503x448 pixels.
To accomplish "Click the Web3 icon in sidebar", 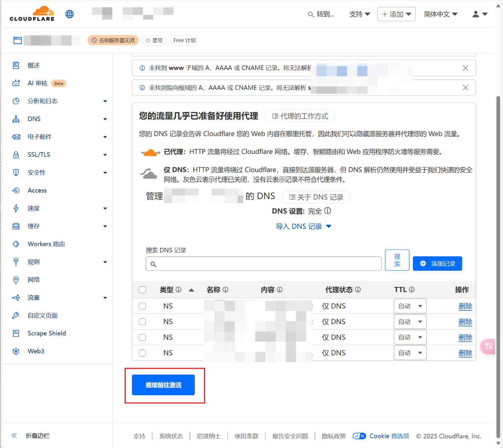I will [x=16, y=351].
